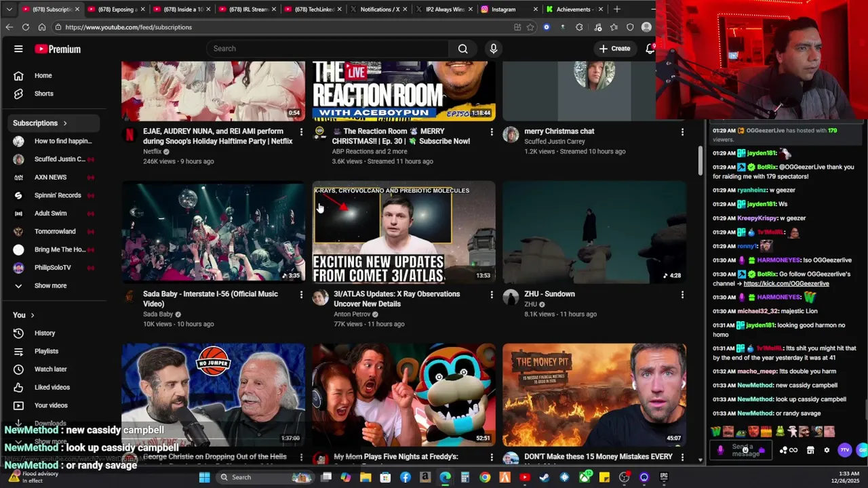Click the YouTube search input field

[328, 49]
